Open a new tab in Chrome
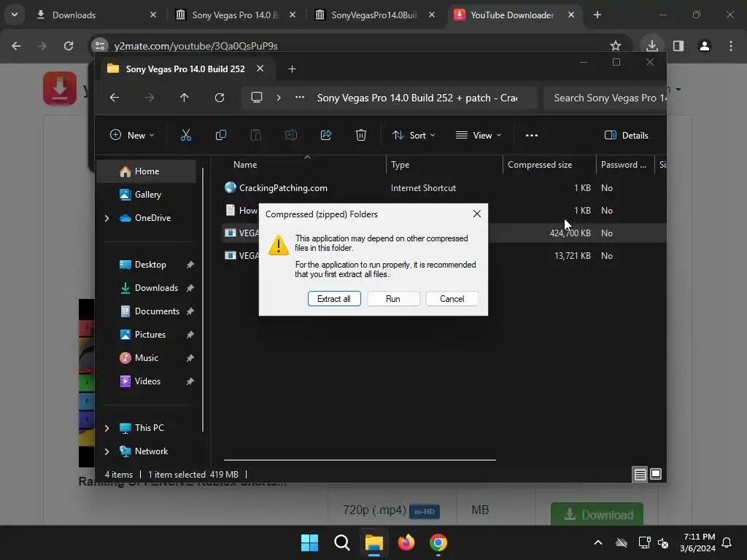 point(597,15)
